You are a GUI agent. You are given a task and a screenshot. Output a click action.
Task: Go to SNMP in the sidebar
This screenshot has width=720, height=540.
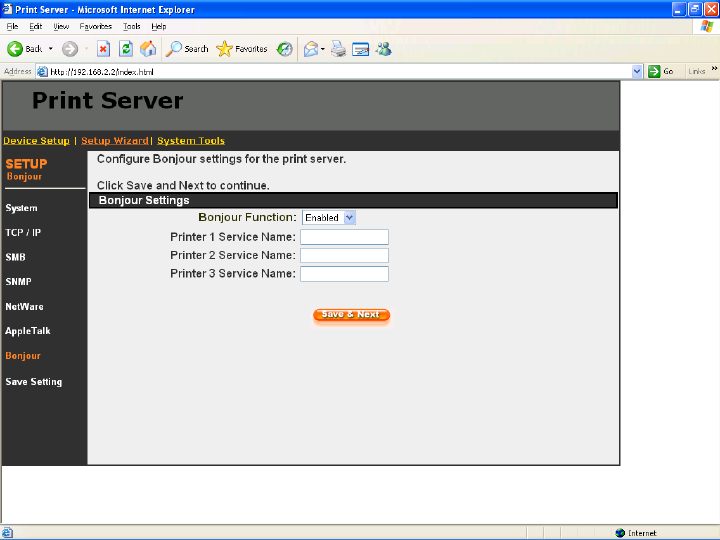(x=18, y=281)
